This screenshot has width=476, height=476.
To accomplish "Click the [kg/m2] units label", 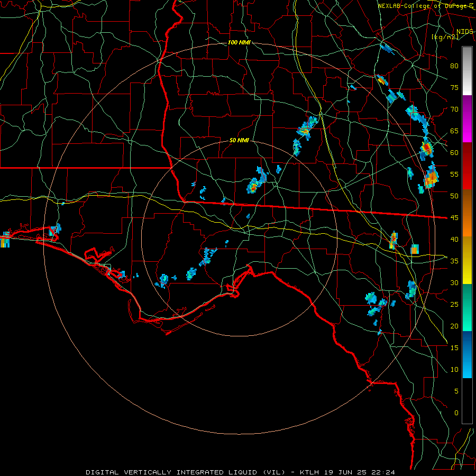I will point(445,37).
